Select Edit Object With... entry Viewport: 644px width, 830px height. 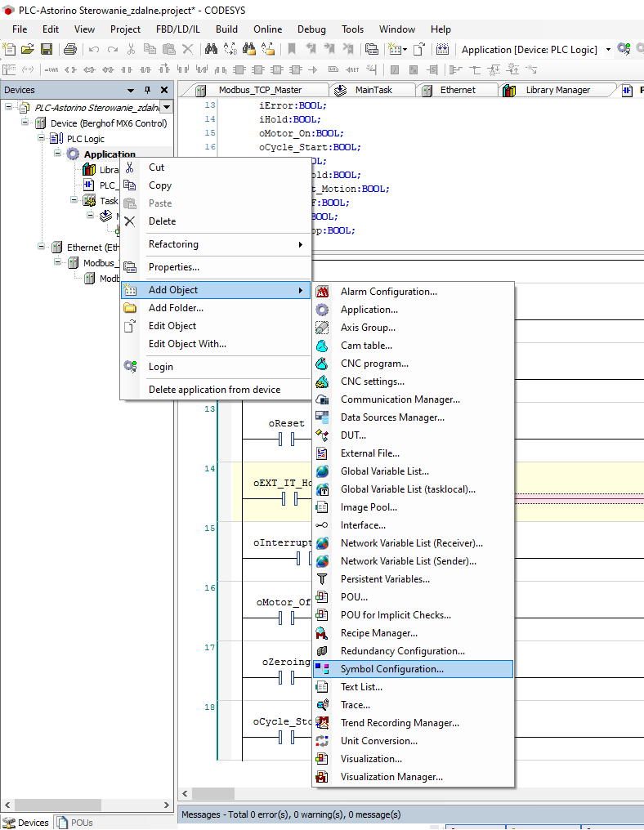click(216, 344)
